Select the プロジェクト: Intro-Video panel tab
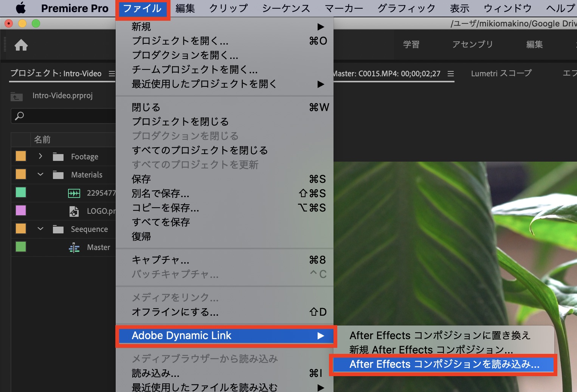 (56, 73)
